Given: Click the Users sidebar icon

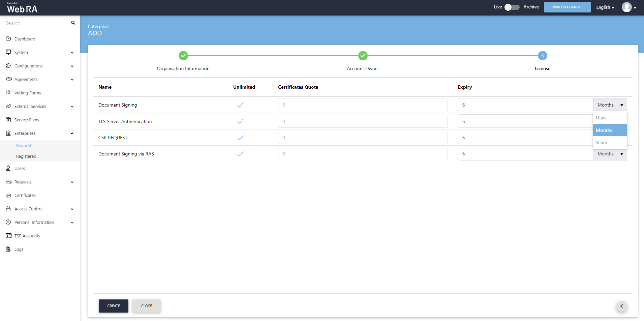Looking at the screenshot, I should tap(8, 168).
